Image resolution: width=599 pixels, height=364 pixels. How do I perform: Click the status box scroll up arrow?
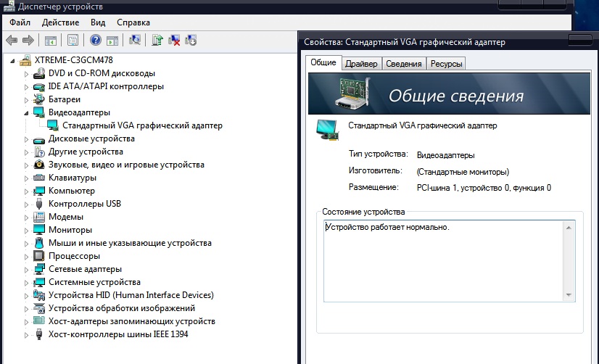point(569,228)
